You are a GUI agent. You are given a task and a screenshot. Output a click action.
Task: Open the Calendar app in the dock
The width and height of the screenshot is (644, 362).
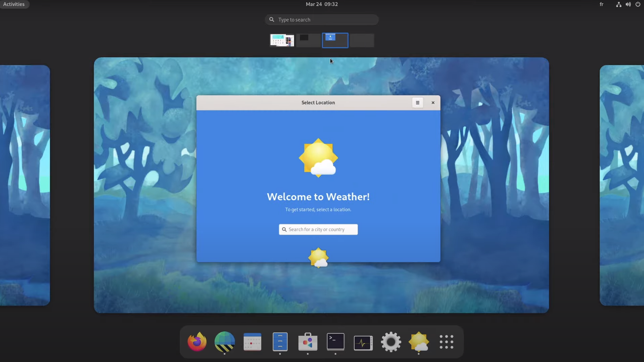[252, 342]
